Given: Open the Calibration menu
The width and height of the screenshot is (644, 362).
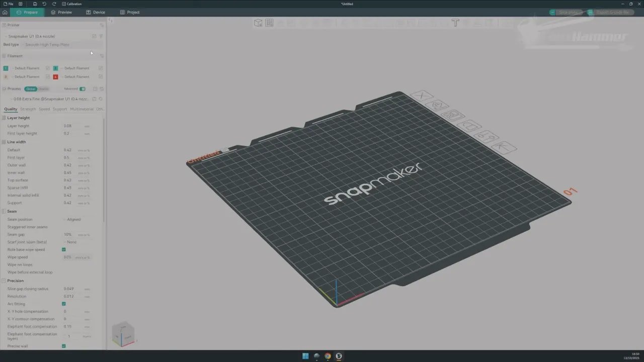Looking at the screenshot, I should [x=71, y=4].
